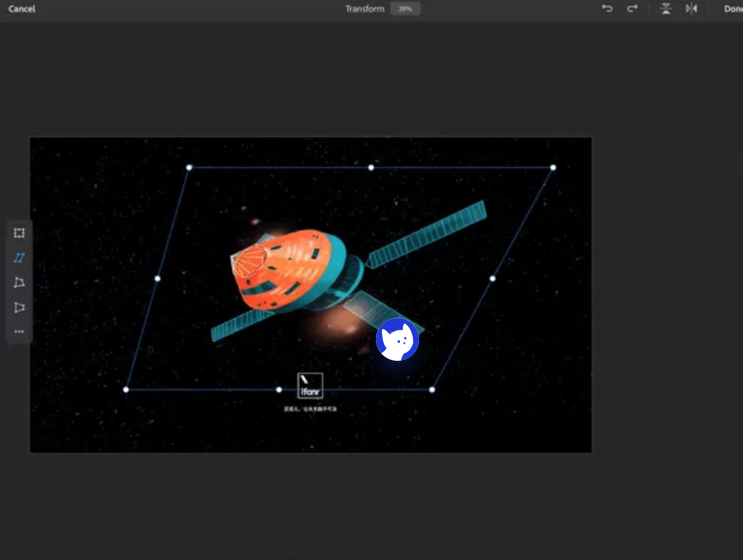Image resolution: width=743 pixels, height=560 pixels.
Task: Select the Perspective transform mode
Action: [x=19, y=308]
